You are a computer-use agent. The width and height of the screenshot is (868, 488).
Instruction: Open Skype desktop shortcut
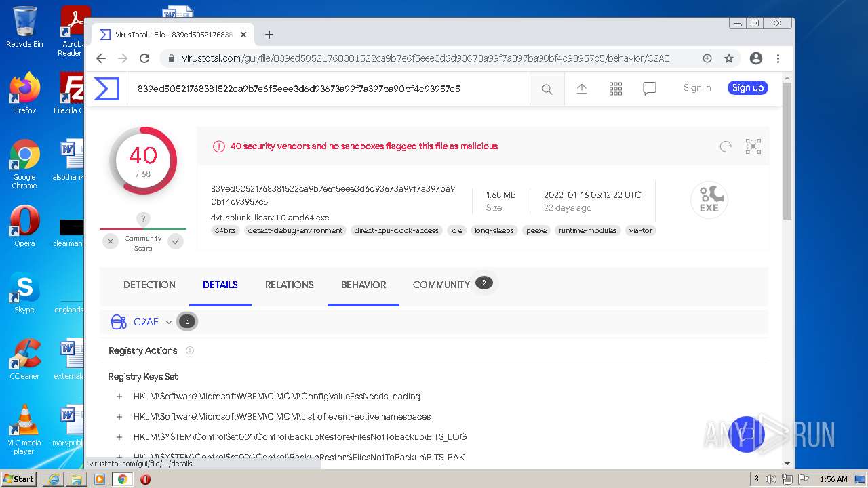click(24, 293)
